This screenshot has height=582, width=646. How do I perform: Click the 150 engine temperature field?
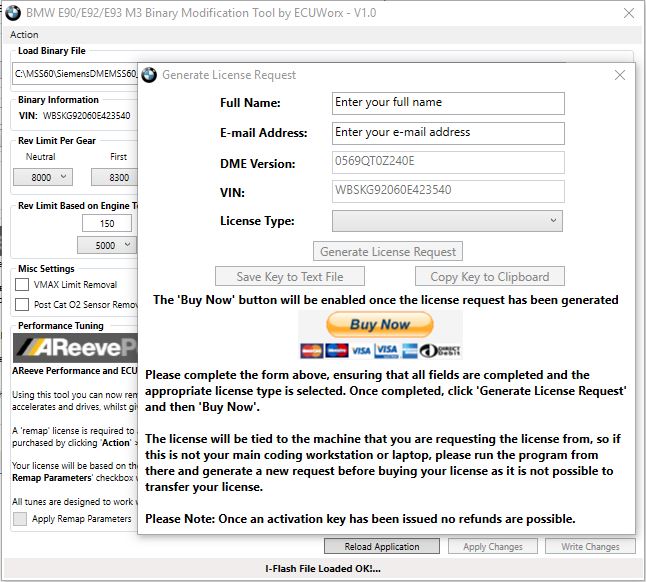point(107,223)
